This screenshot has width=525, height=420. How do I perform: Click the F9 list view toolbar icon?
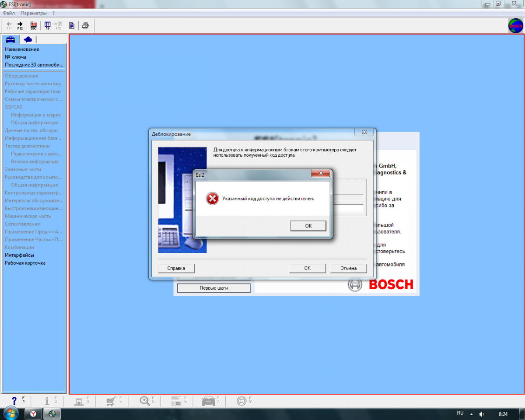(47, 25)
